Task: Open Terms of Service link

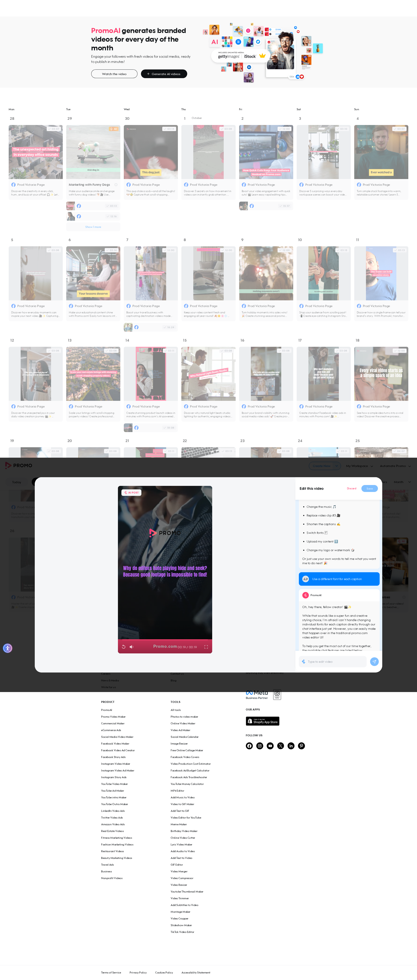Action: pos(111,972)
